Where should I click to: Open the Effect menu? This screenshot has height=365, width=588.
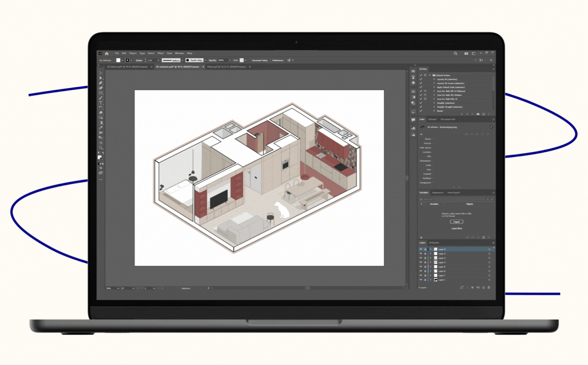tap(160, 53)
